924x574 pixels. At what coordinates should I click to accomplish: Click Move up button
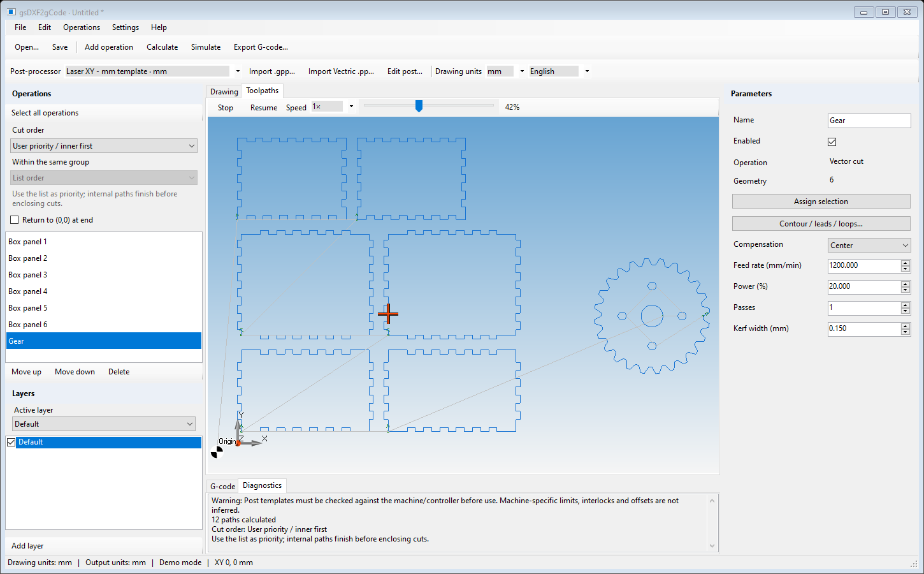tap(27, 372)
